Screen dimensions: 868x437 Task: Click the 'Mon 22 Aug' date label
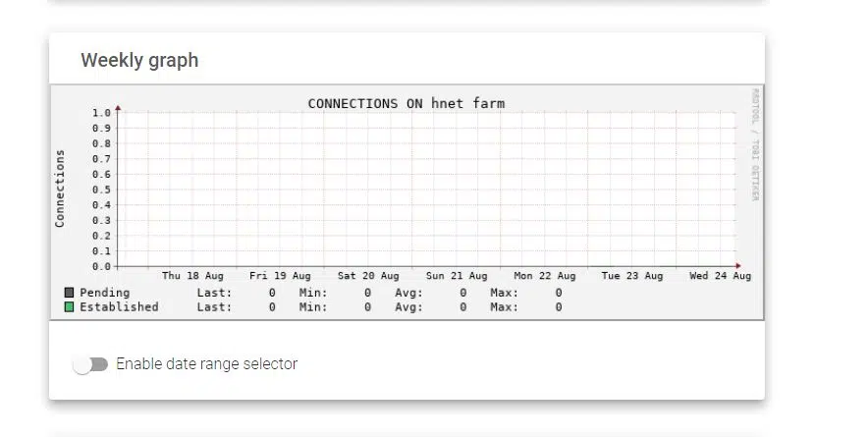tap(544, 277)
